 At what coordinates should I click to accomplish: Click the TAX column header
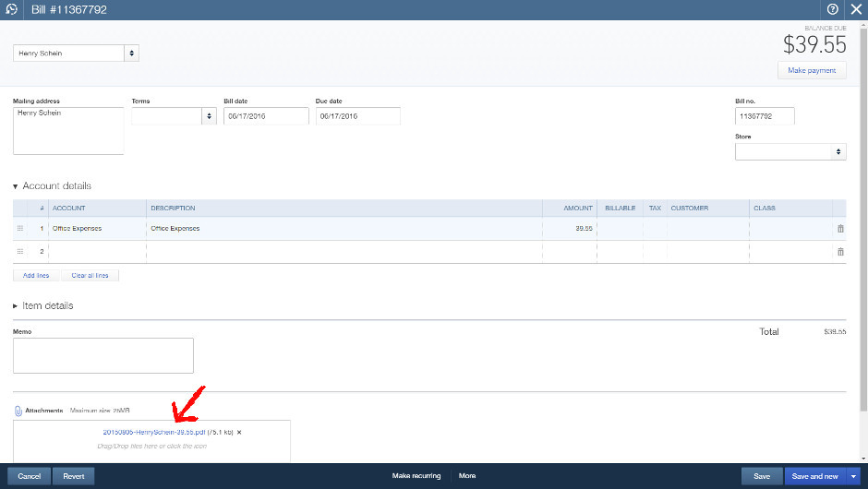(655, 208)
